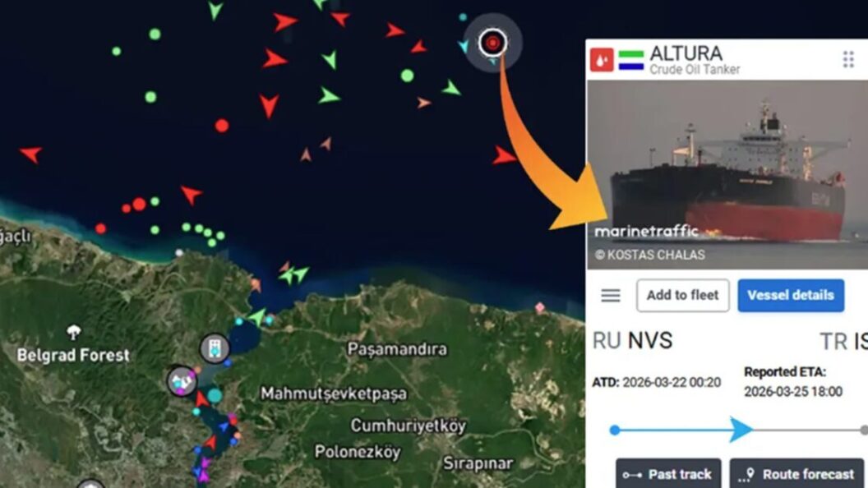Click the Belgrad Forest park icon

[x=74, y=332]
